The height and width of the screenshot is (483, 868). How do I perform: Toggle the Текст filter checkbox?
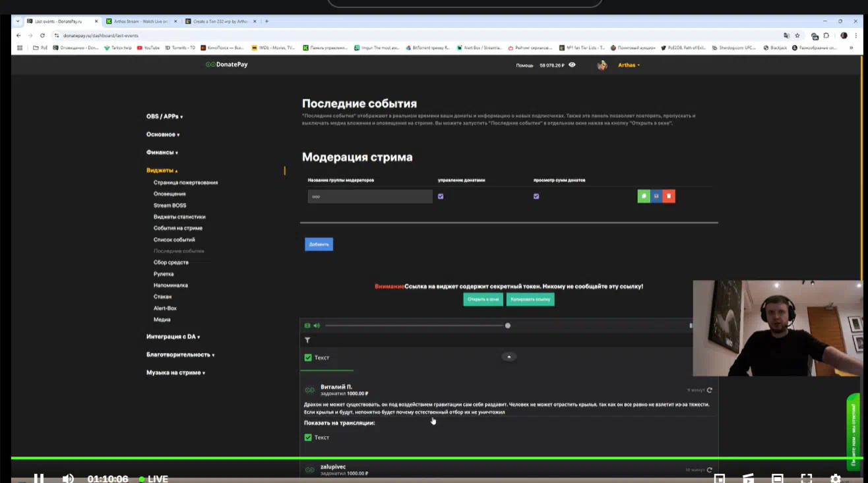coord(308,358)
